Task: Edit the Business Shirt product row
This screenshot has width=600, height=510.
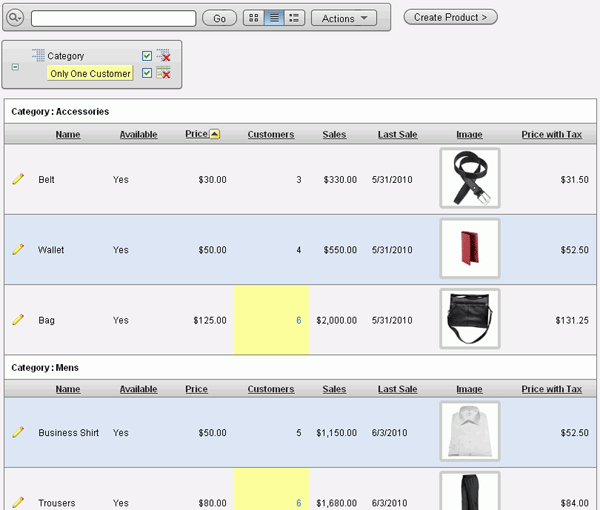Action: (x=18, y=432)
